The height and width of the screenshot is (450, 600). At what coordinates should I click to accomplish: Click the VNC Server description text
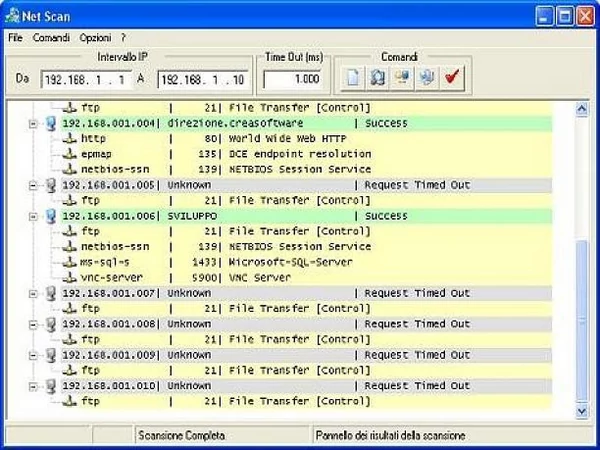click(x=260, y=277)
